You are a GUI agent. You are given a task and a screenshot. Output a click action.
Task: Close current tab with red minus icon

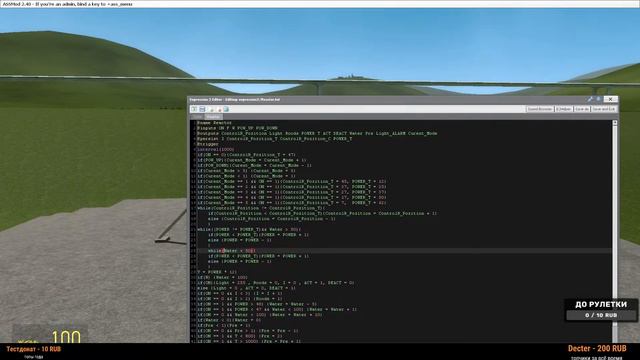(219, 109)
